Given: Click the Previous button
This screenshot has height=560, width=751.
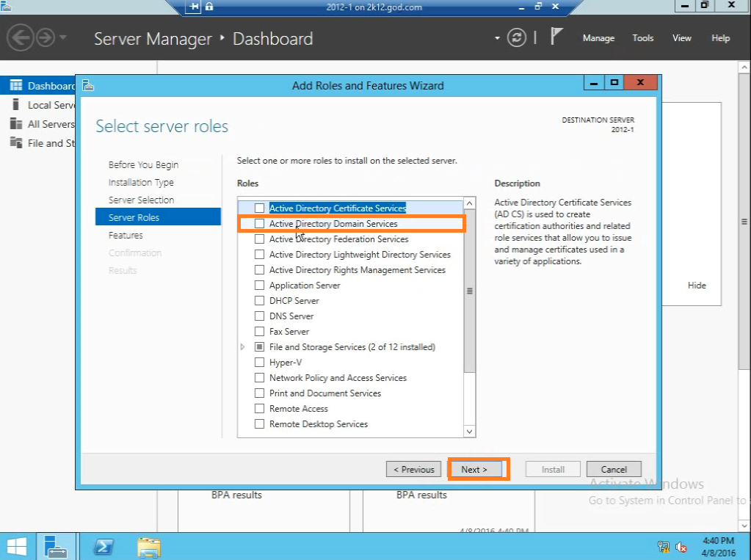Looking at the screenshot, I should [x=414, y=470].
